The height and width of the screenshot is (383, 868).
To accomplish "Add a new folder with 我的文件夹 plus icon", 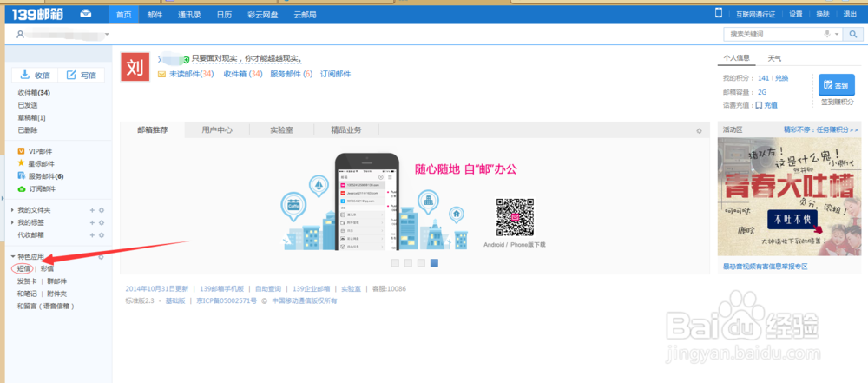I will [x=93, y=210].
